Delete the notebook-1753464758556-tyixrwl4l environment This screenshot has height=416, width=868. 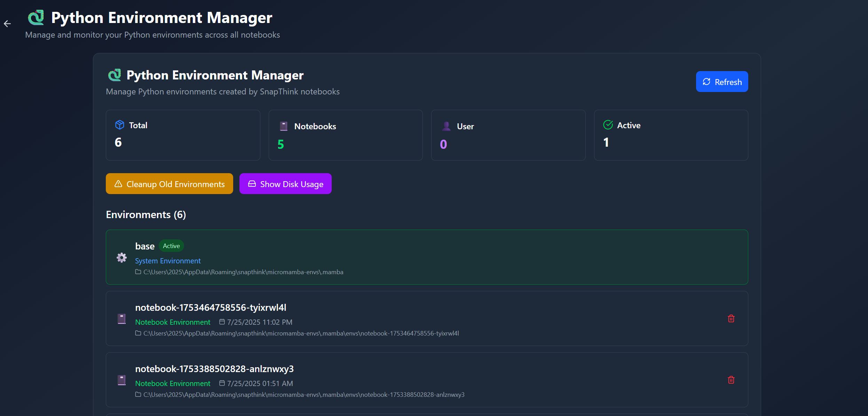[x=731, y=318]
